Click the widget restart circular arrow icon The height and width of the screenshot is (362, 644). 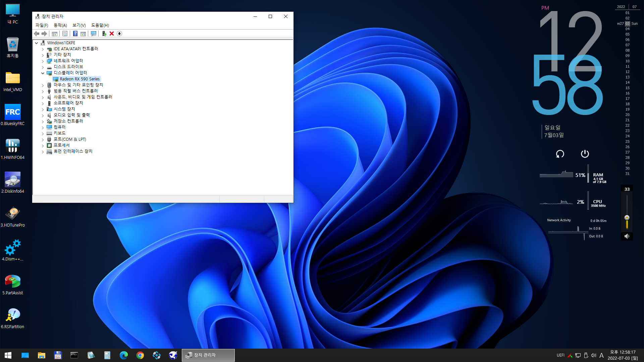click(x=560, y=154)
